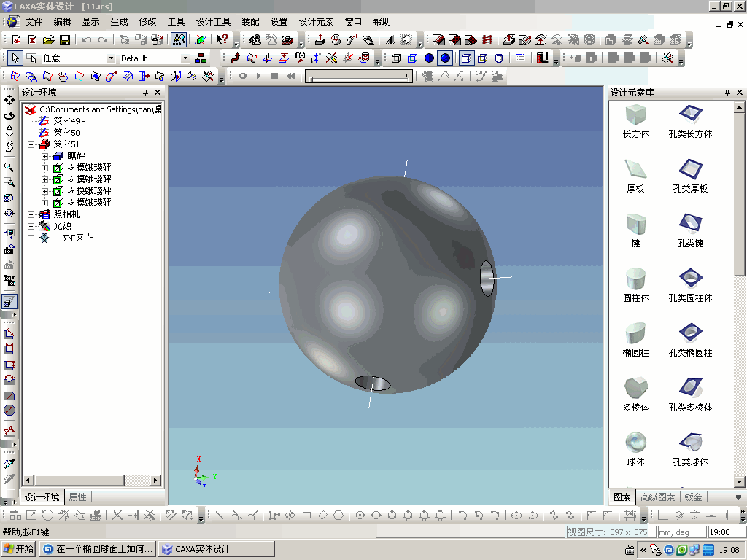This screenshot has width=747, height=560.
Task: Select the 长方体 box element
Action: [635, 122]
